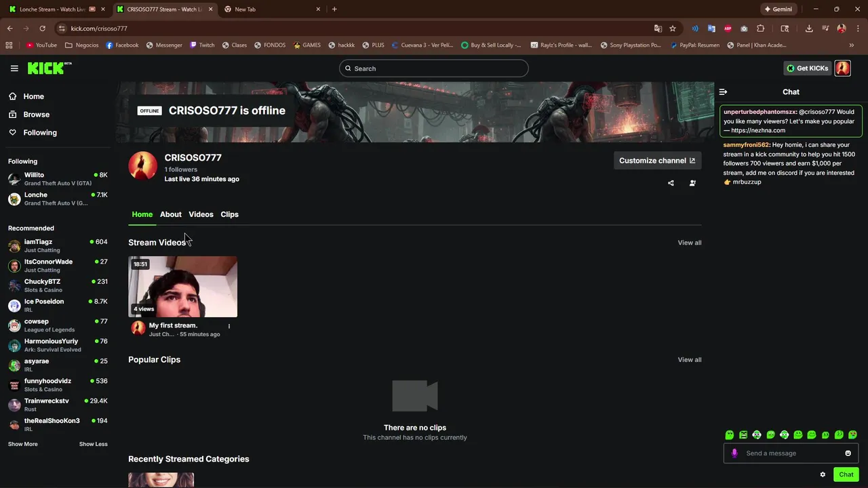868x488 pixels.
Task: Open ItsConnorWade recommended channel
Action: pyautogui.click(x=58, y=266)
